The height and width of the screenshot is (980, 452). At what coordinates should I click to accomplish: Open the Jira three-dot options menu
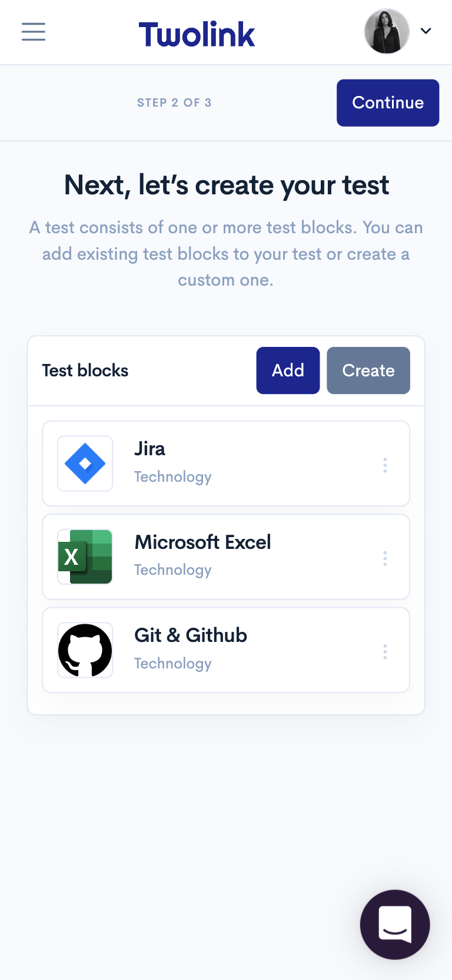(x=385, y=465)
